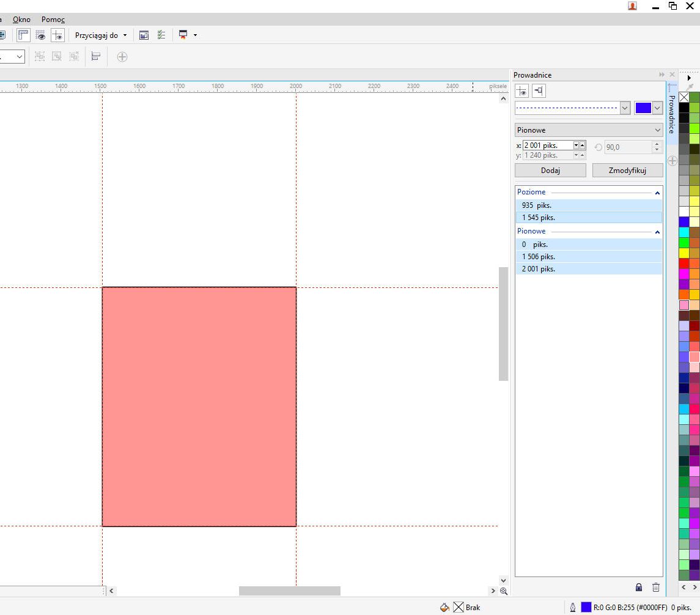Click the Zmodyfikuj button
700x615 pixels.
pos(627,171)
